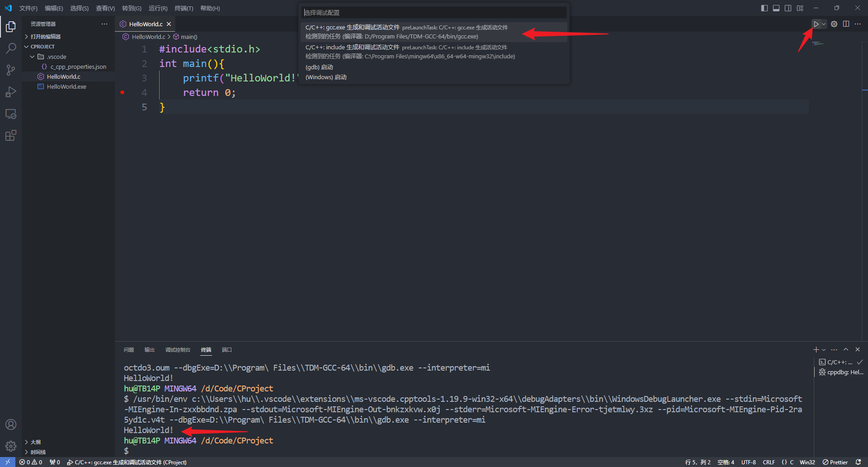Open Explorer panel more actions ellipsis
This screenshot has height=467, width=868.
(104, 24)
